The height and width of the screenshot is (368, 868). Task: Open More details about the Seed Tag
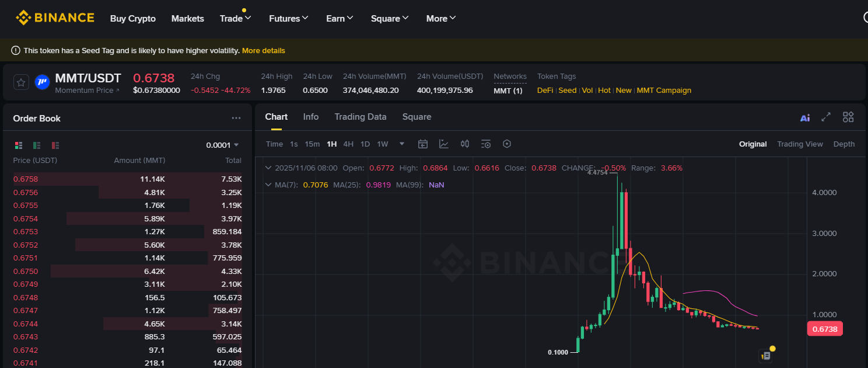(x=264, y=50)
